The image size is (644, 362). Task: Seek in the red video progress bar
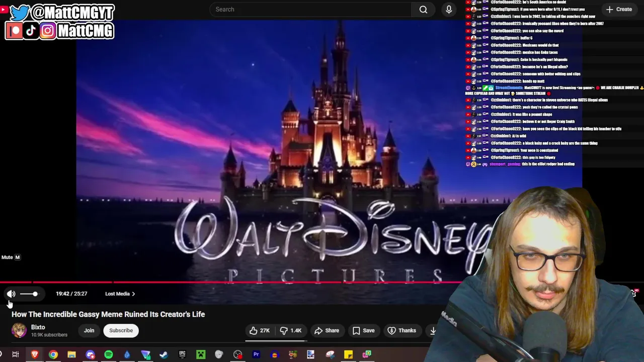pos(231,282)
